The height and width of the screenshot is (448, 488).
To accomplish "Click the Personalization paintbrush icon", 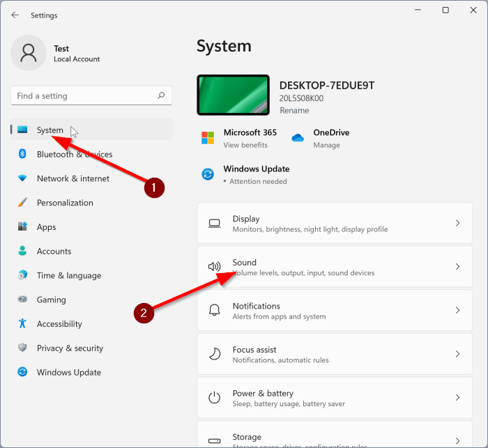I will pyautogui.click(x=22, y=202).
